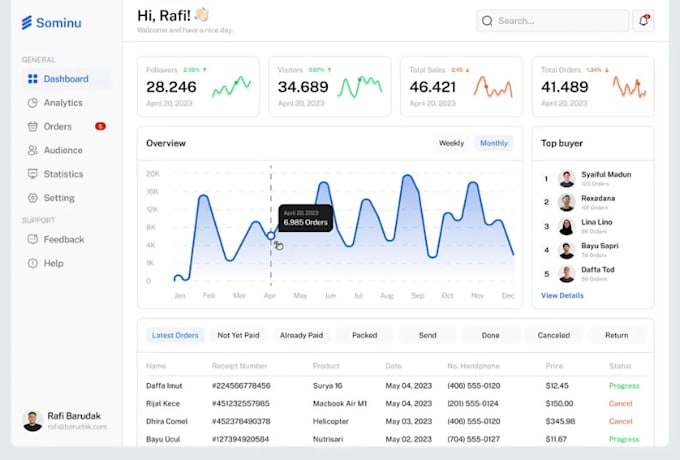
Task: Click the April data point on chart
Action: (271, 236)
